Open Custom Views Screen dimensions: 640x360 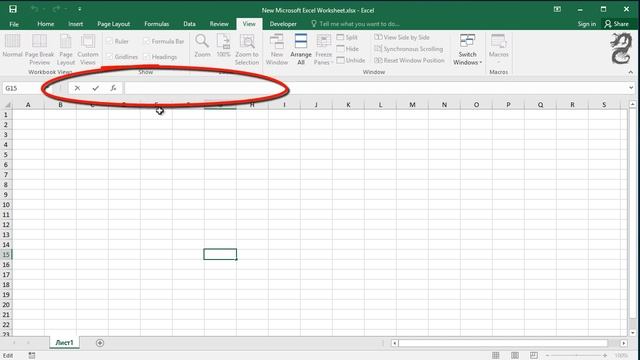(88, 49)
